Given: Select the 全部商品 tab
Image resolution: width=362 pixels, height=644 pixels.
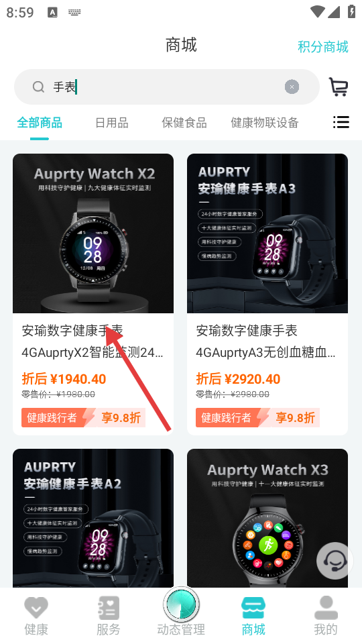Looking at the screenshot, I should coord(40,122).
